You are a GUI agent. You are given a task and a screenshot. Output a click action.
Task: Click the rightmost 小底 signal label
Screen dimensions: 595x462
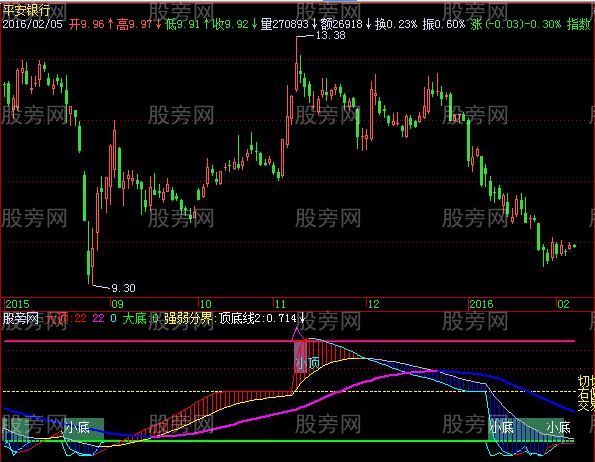558,427
